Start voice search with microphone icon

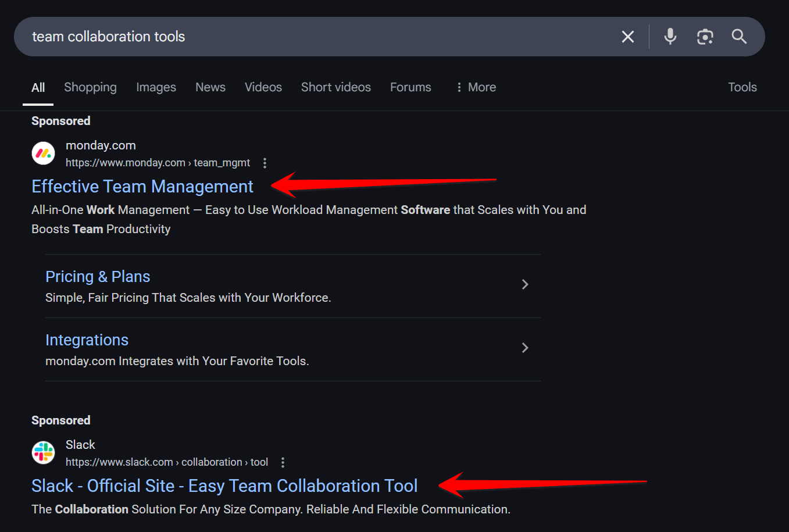pos(670,37)
